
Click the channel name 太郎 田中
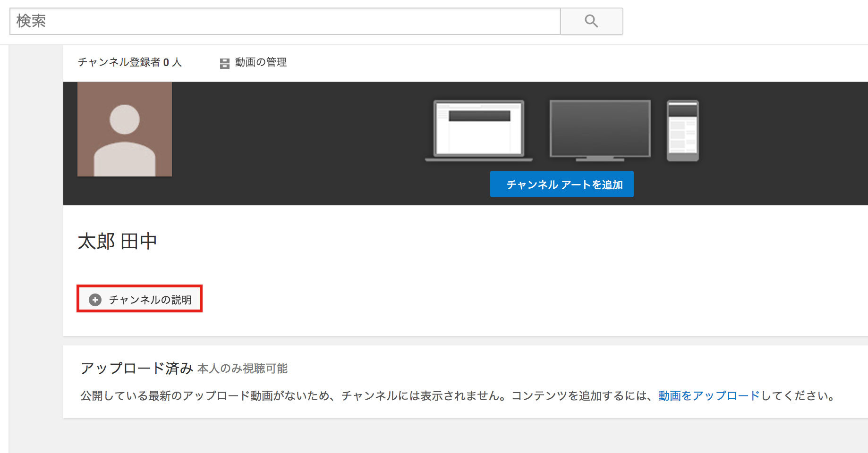point(117,241)
